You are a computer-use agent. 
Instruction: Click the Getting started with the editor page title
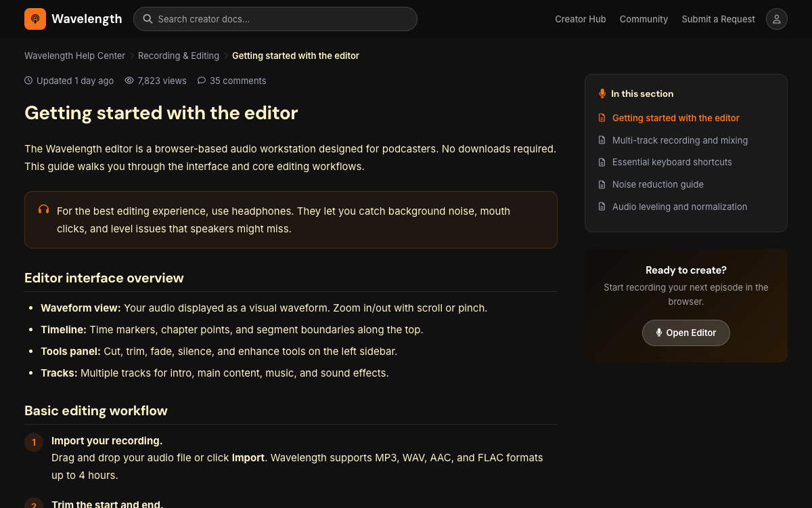161,112
